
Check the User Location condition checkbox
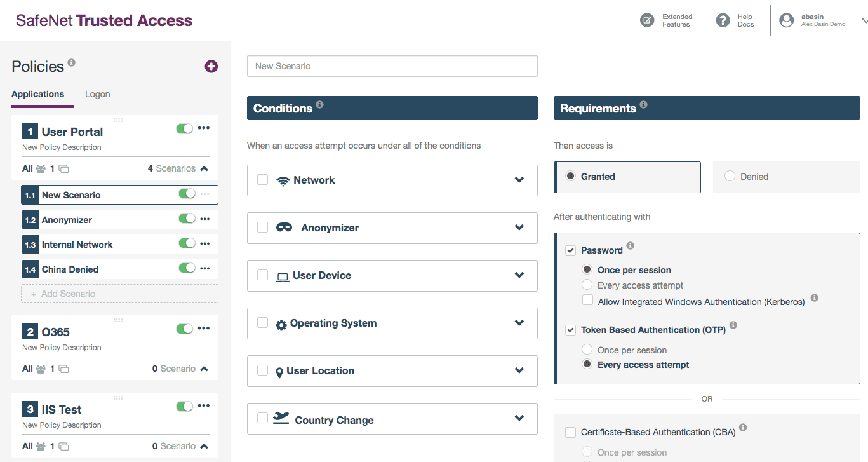pyautogui.click(x=262, y=370)
